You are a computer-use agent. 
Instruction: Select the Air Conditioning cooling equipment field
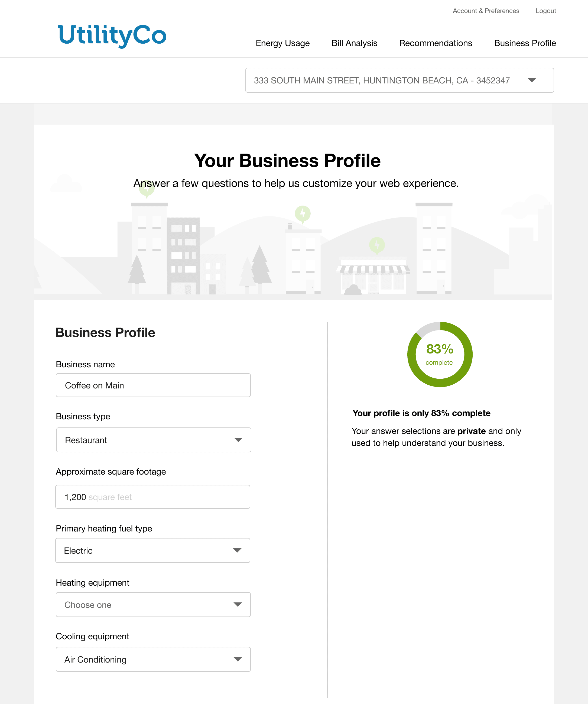(x=153, y=659)
